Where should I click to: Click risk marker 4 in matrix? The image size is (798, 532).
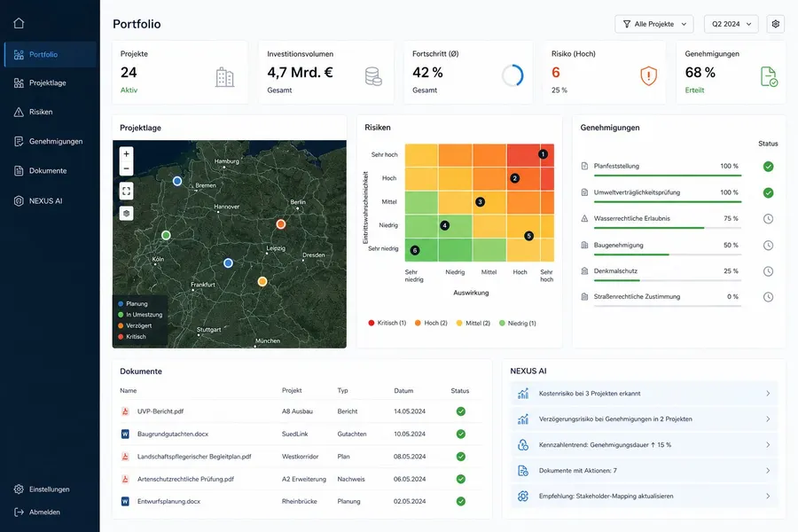[x=445, y=225]
